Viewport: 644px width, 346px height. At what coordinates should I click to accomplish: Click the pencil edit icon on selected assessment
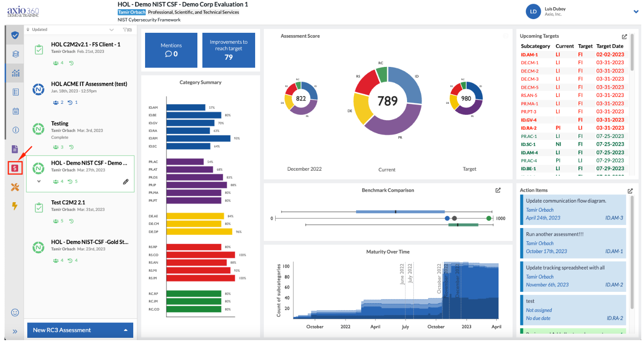pyautogui.click(x=126, y=182)
